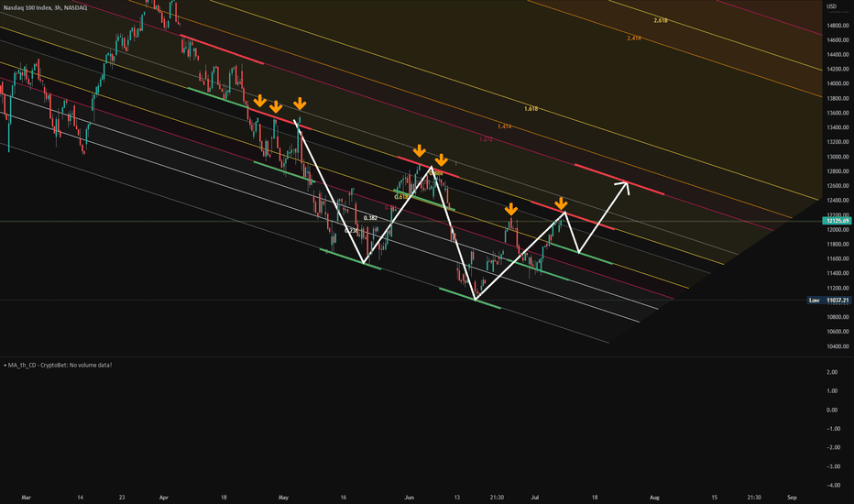Click the 2.618 Fibonacci channel label
The image size is (854, 504).
661,21
